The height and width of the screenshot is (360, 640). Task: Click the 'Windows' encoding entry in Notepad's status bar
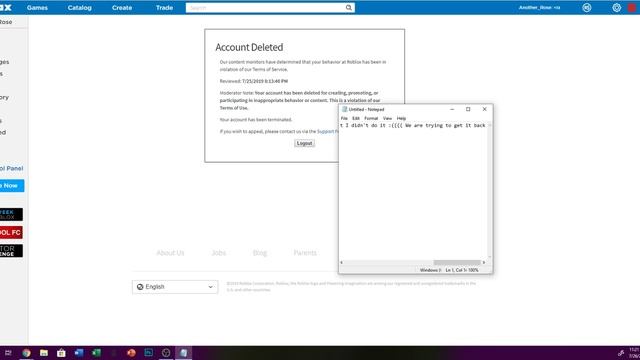pyautogui.click(x=430, y=270)
